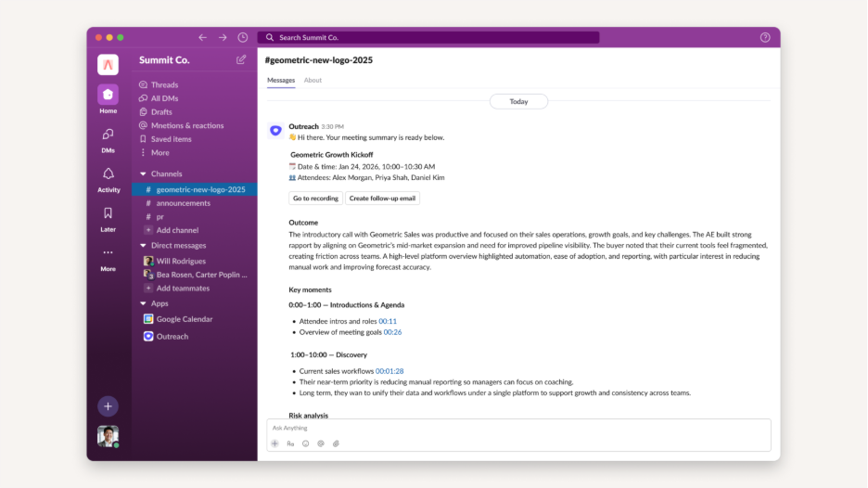This screenshot has height=488, width=868.
Task: Open All DMs in the sidebar
Action: [159, 98]
